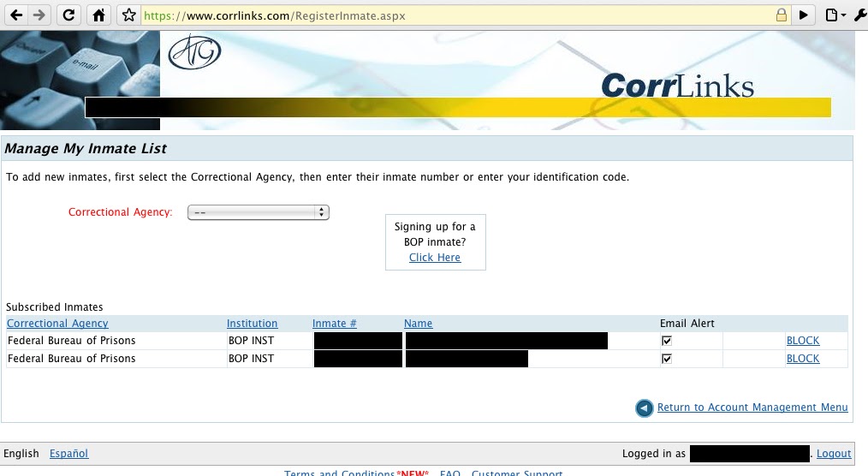
Task: Toggle Email Alert checkbox for first inmate
Action: (667, 341)
